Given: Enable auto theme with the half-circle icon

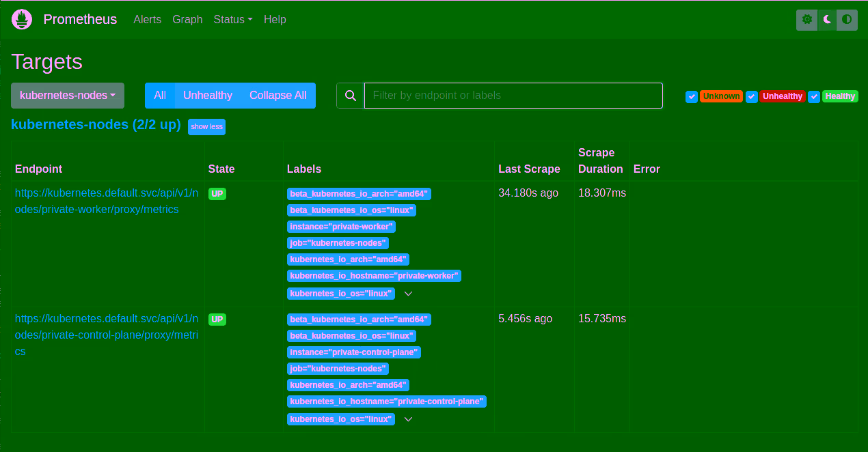Looking at the screenshot, I should (847, 20).
